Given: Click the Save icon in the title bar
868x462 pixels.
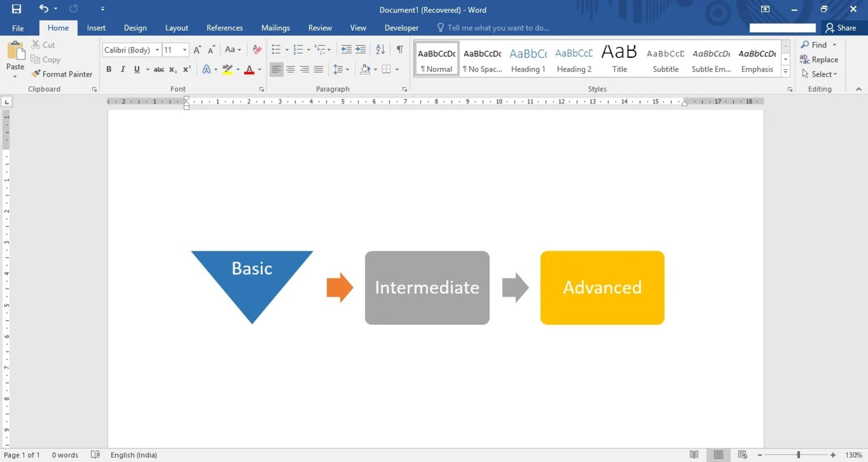Looking at the screenshot, I should (16, 9).
